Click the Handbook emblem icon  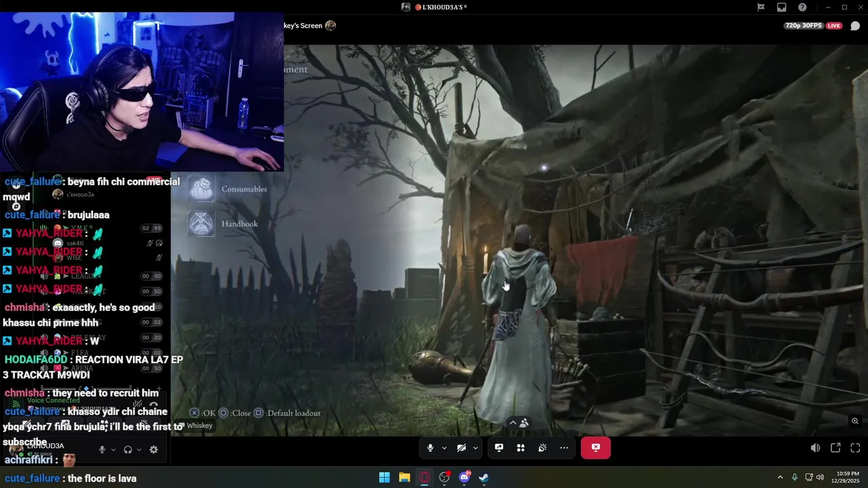[x=201, y=224]
